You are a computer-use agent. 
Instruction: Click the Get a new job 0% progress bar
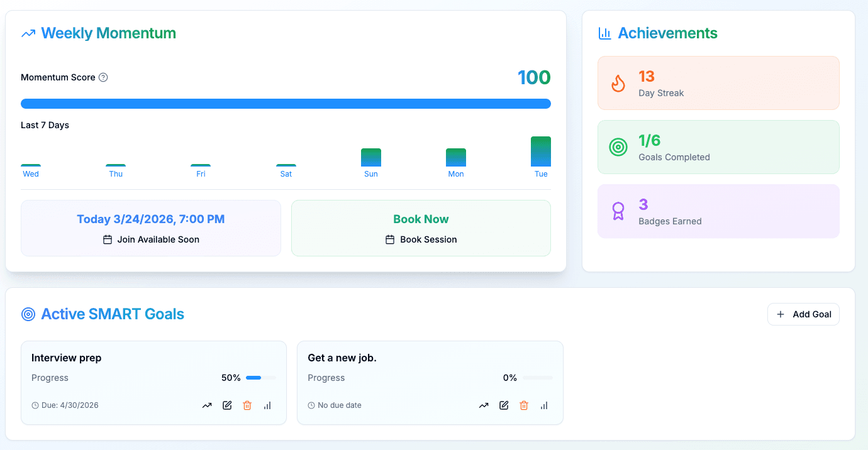537,378
